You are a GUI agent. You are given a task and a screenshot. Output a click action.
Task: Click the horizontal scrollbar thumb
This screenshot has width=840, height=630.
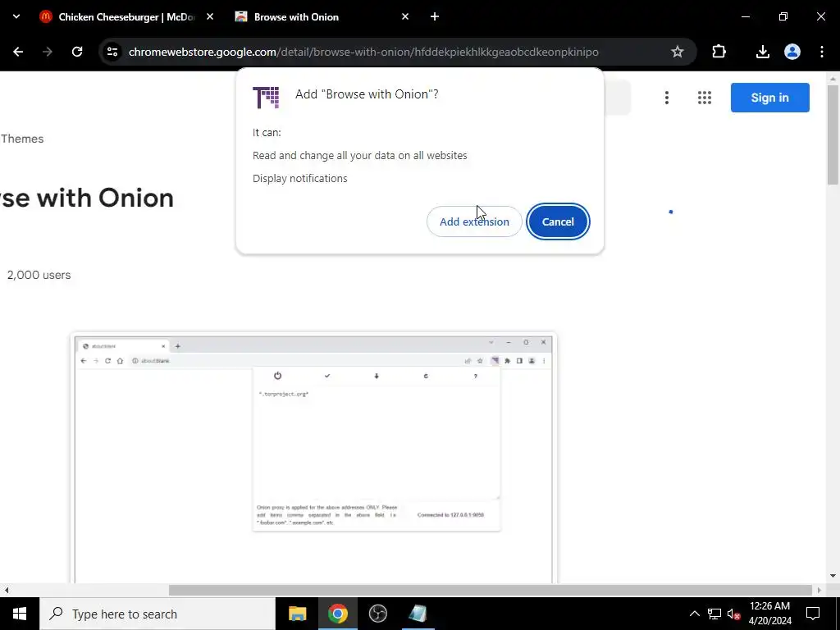click(x=491, y=590)
